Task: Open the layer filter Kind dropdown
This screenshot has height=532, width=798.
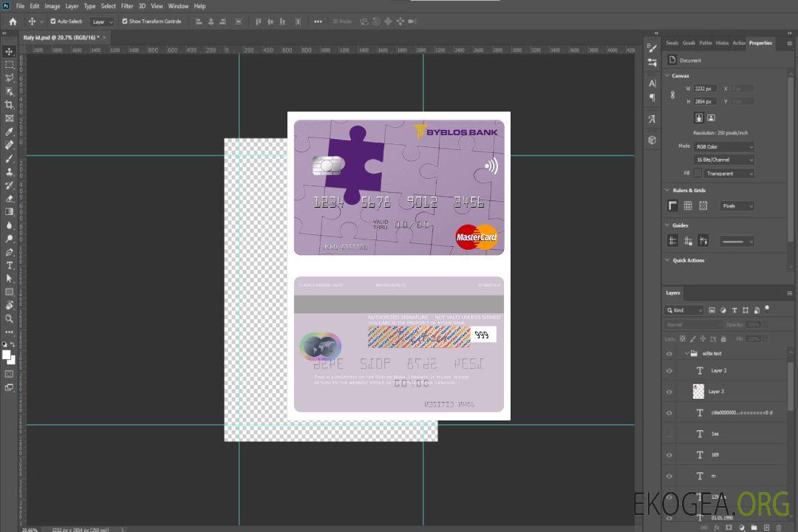Action: click(x=684, y=310)
